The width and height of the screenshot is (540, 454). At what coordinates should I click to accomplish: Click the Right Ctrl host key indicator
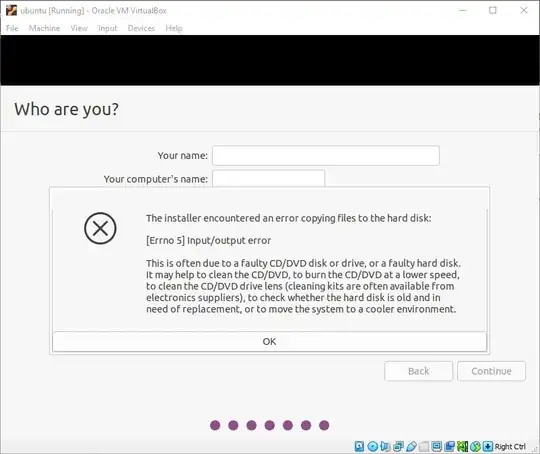510,446
